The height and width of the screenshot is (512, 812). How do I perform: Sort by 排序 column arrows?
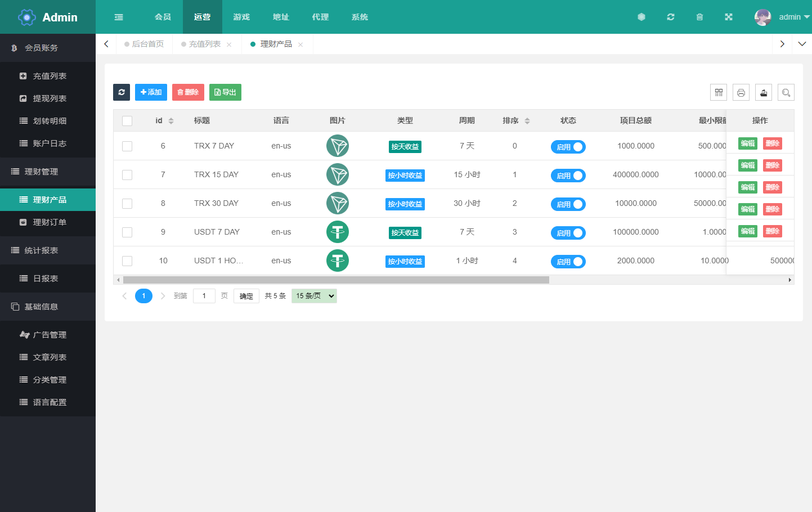(527, 121)
